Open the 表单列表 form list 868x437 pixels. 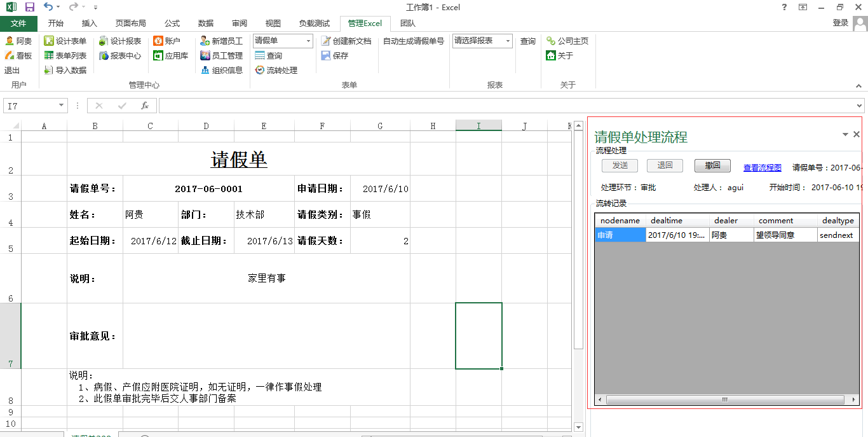[x=65, y=55]
